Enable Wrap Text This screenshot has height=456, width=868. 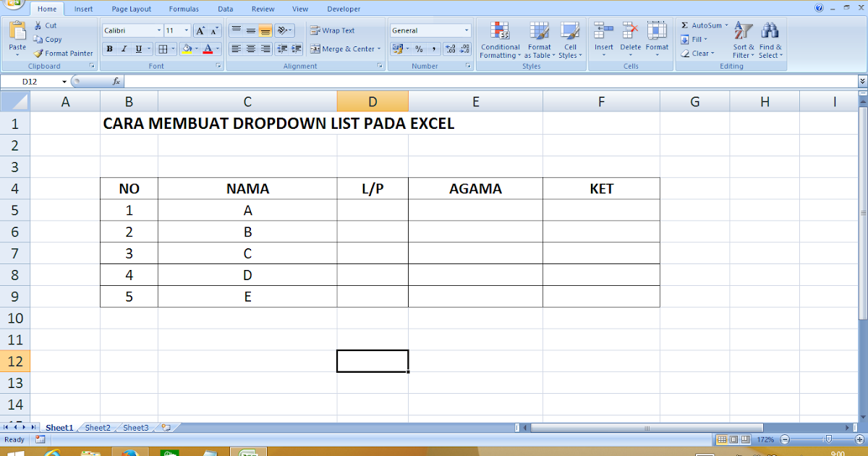click(333, 30)
